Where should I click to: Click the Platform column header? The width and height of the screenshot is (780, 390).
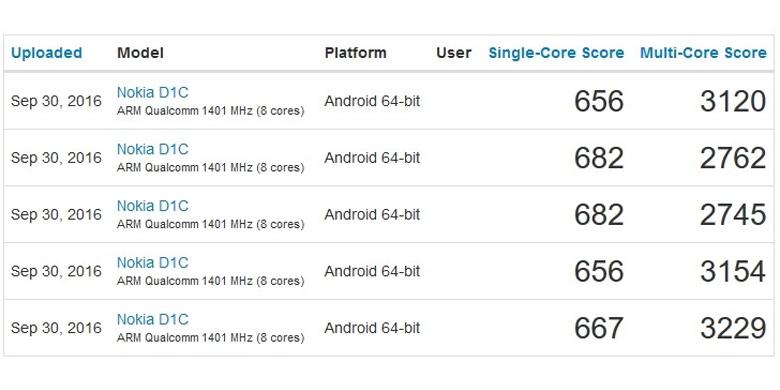(355, 53)
